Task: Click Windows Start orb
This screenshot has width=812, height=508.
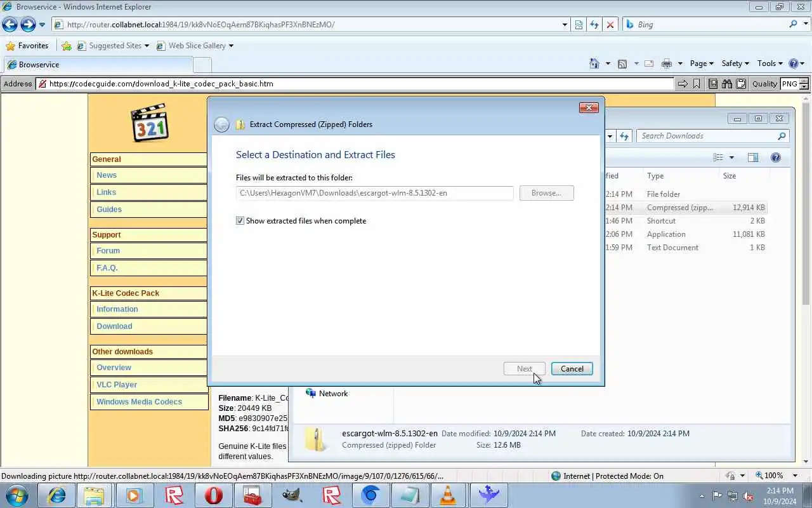Action: (x=16, y=495)
